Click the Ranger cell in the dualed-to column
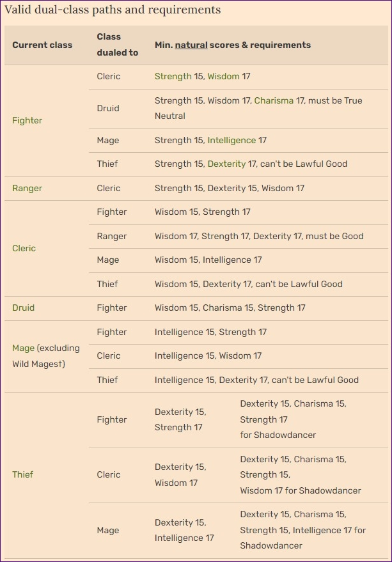This screenshot has width=392, height=562. pos(111,236)
